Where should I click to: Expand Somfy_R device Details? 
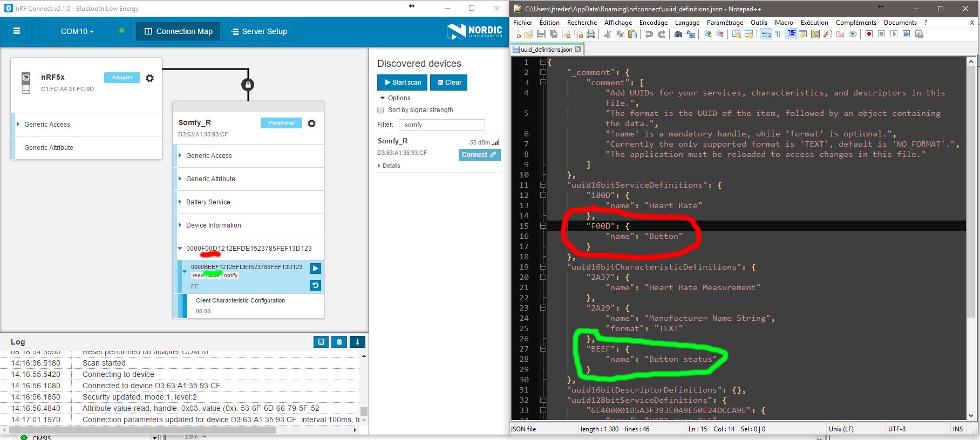pos(389,166)
